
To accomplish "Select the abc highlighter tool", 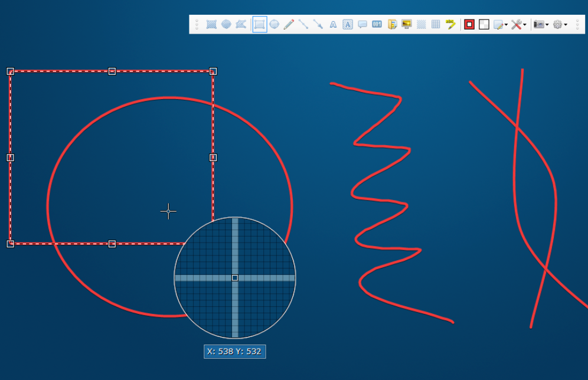I will coord(450,25).
